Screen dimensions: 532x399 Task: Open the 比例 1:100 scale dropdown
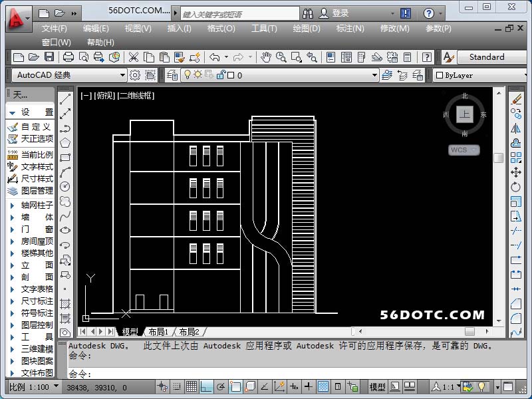tap(56, 386)
